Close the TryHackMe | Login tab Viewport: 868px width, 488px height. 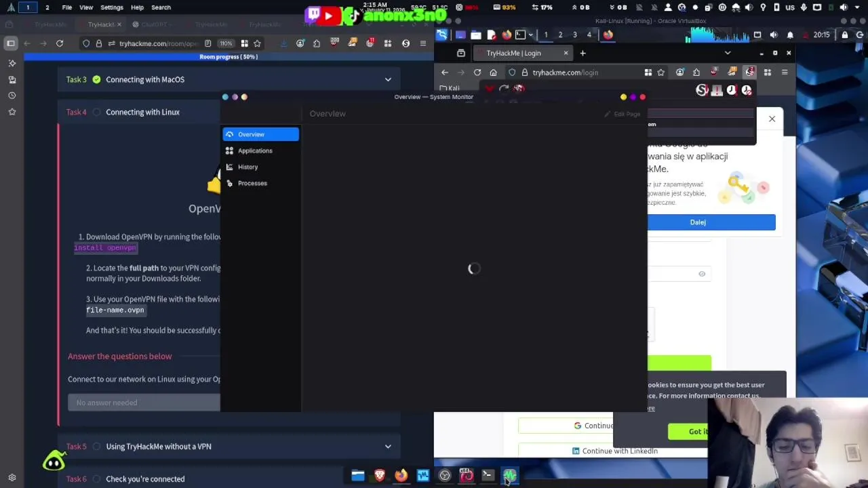[566, 53]
